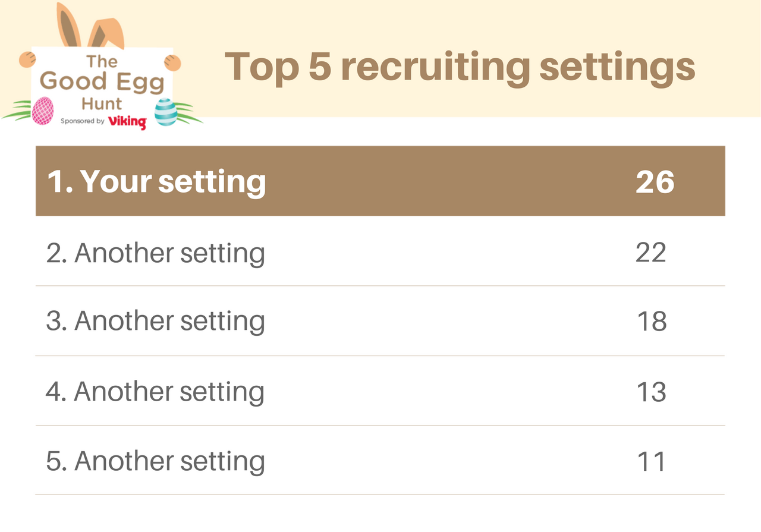Click the pink Easter egg icon
The image size is (761, 532).
click(42, 111)
